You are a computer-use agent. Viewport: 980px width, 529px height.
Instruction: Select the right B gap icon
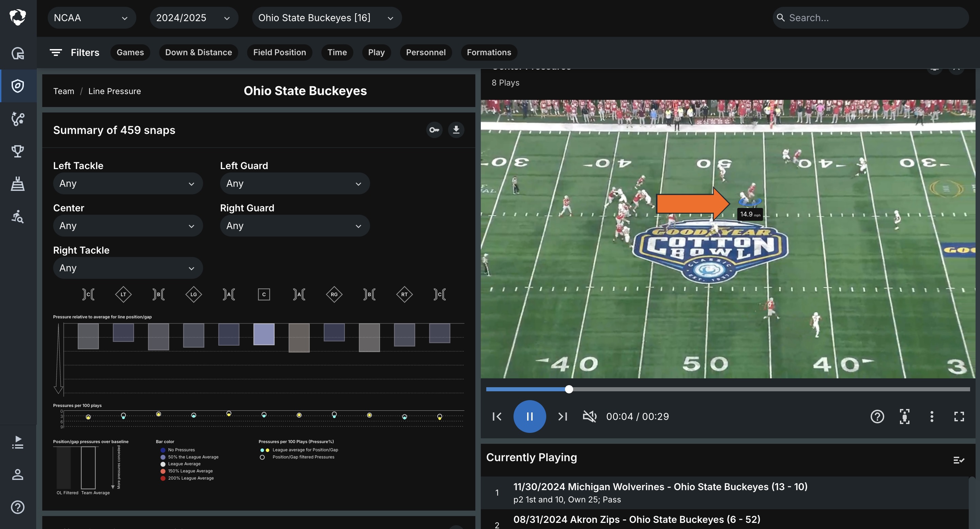pyautogui.click(x=369, y=294)
